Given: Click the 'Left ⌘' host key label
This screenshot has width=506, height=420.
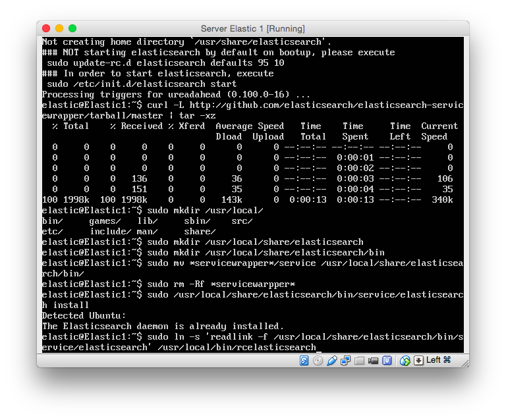Looking at the screenshot, I should (438, 360).
